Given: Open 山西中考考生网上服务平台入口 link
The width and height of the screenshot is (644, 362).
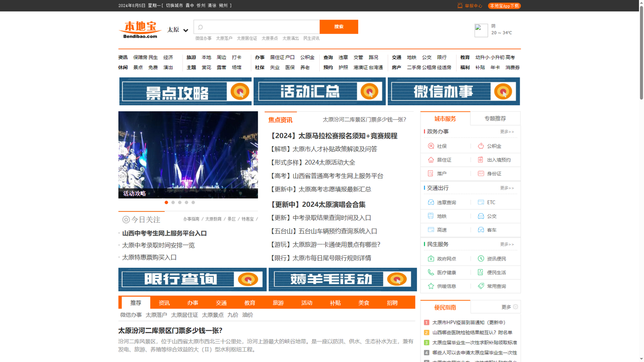Looking at the screenshot, I should coord(164,233).
